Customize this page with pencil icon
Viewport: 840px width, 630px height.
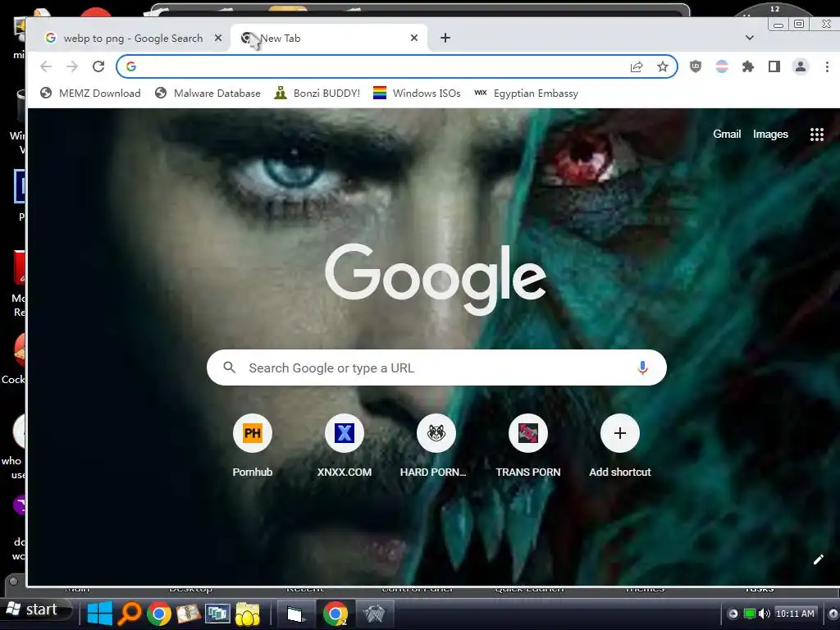(818, 559)
